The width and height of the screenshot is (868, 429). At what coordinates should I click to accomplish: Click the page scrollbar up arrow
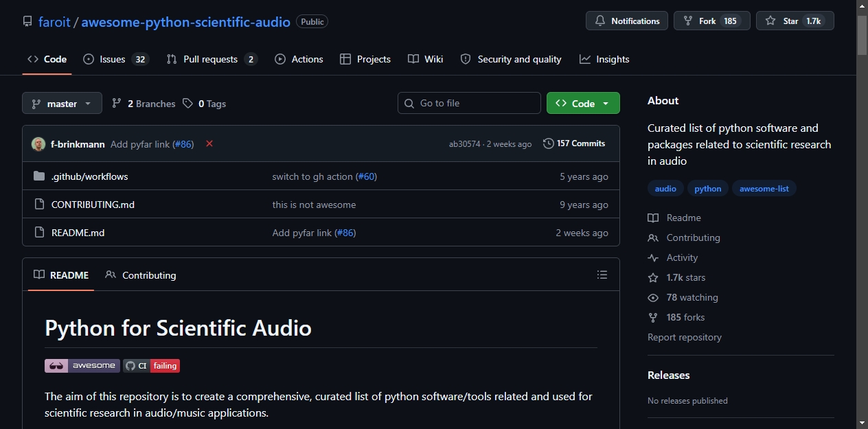863,5
